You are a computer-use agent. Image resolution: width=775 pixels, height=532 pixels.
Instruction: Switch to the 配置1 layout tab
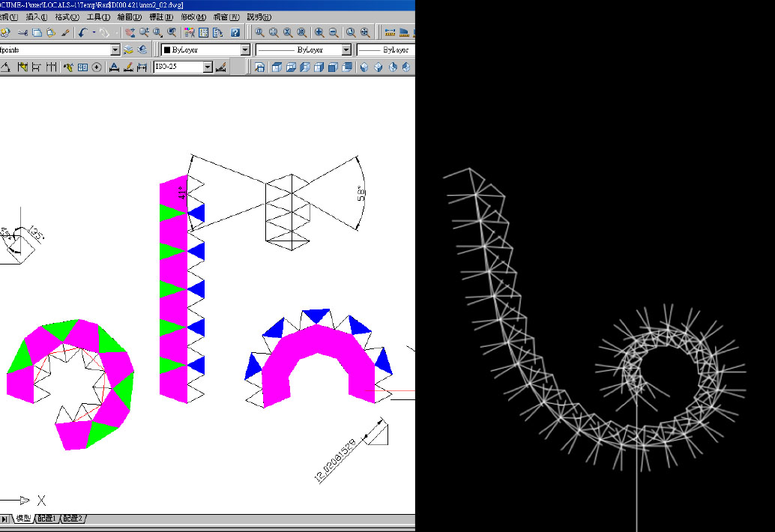pos(47,519)
